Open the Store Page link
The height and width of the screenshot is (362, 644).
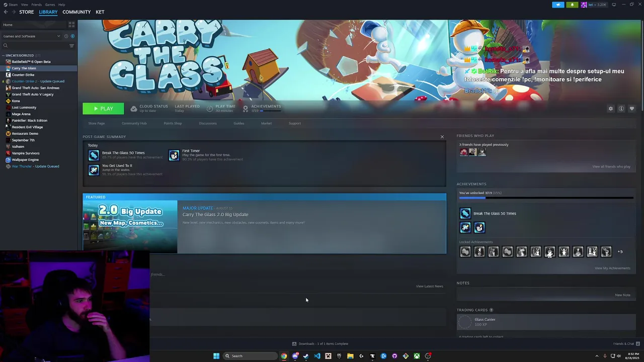coord(97,123)
